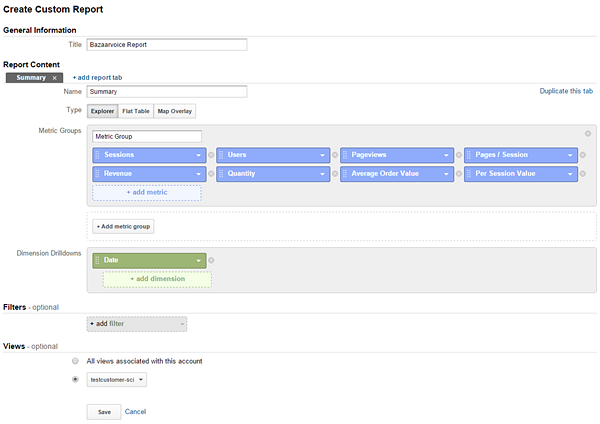Screen dimensions: 600x424
Task: Remove the Quantity metric with its x icon
Action: pyautogui.click(x=335, y=174)
